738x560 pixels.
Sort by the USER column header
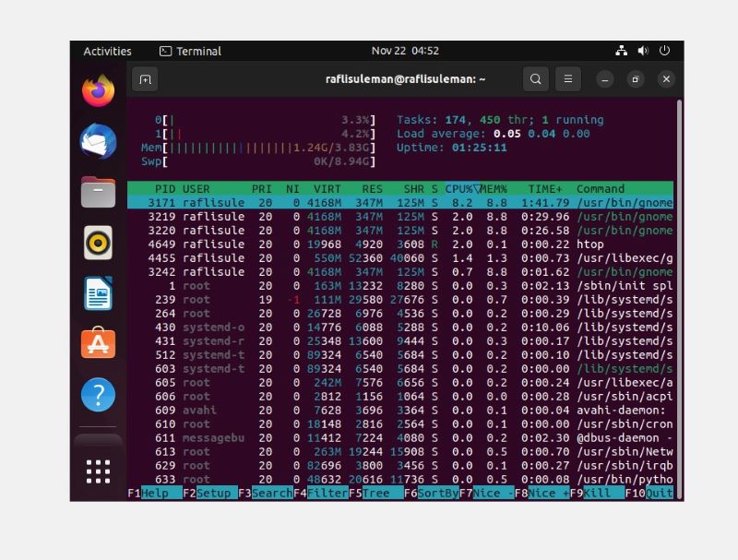pos(196,189)
